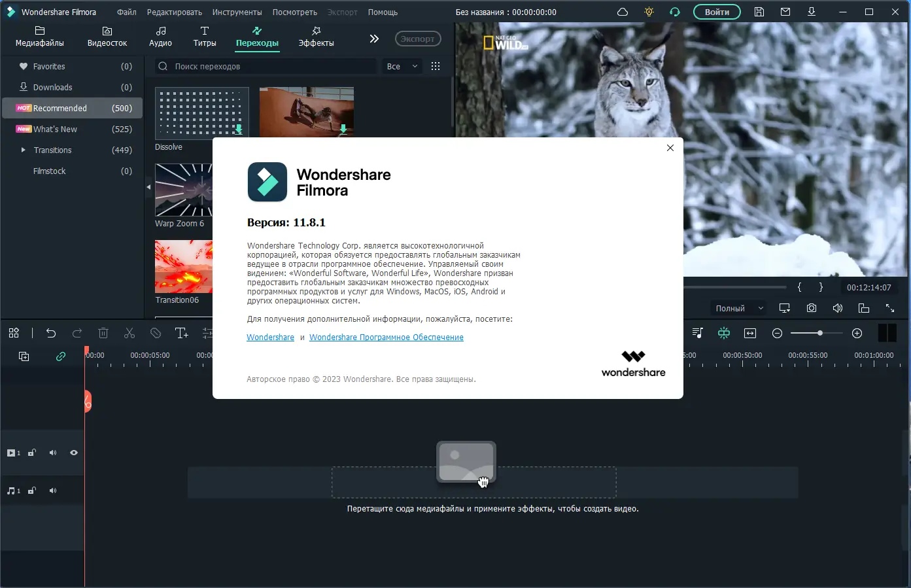
Task: Open the Помощь menu
Action: (x=383, y=12)
